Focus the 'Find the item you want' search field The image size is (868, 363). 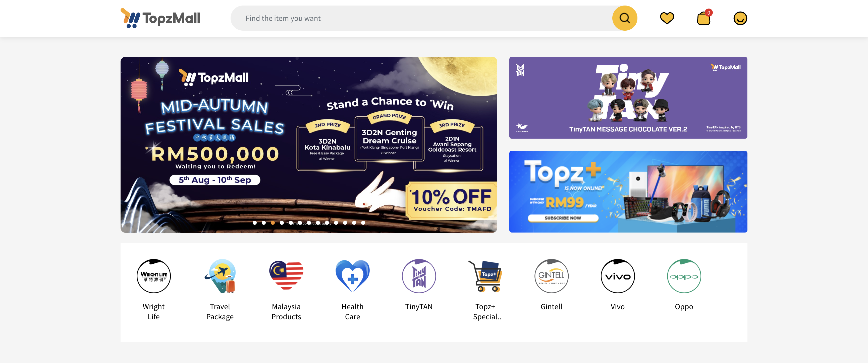click(421, 18)
